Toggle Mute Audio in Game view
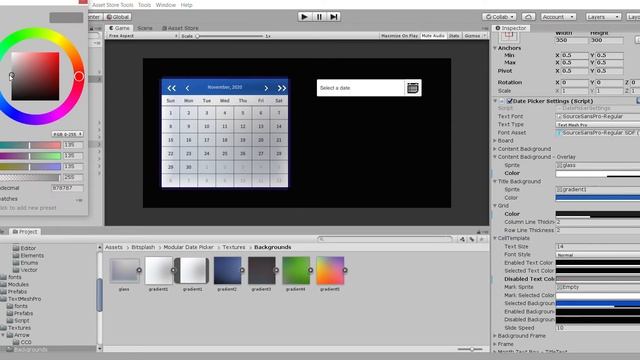This screenshot has width=640, height=360. pyautogui.click(x=433, y=36)
